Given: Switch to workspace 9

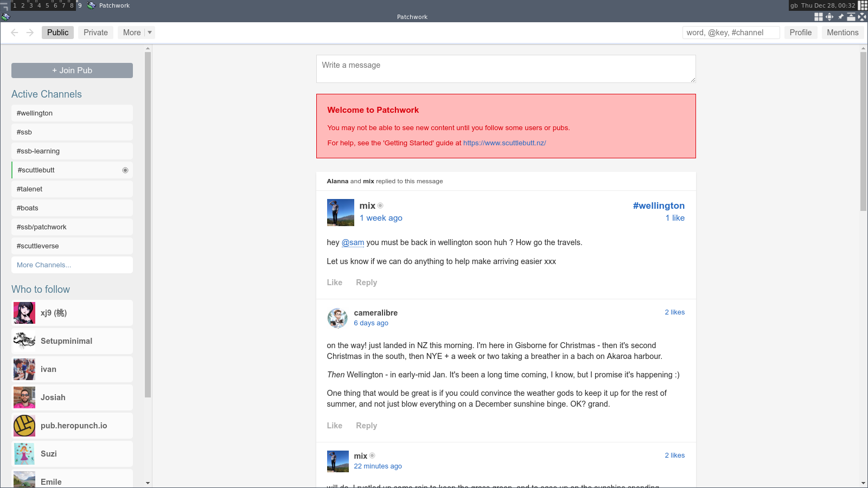Looking at the screenshot, I should click(x=80, y=5).
